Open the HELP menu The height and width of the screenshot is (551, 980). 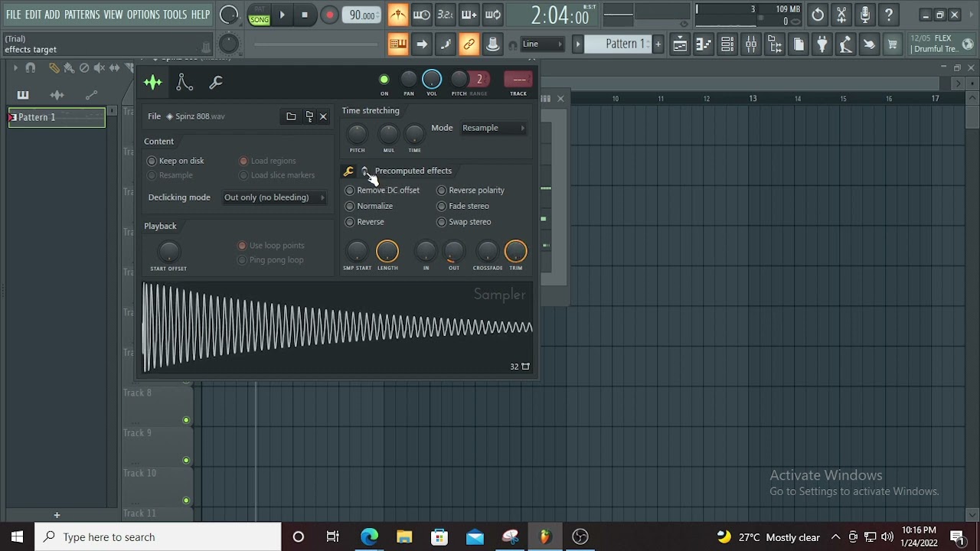[201, 15]
